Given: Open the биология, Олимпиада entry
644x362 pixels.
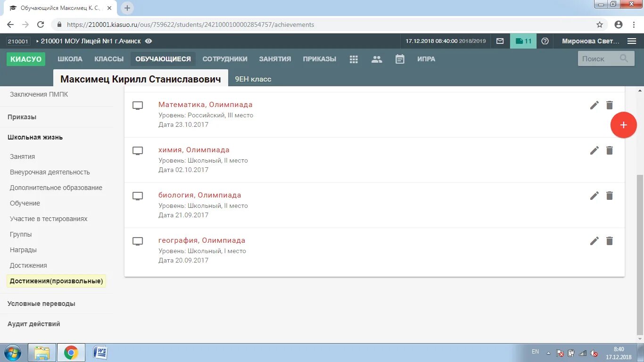Looking at the screenshot, I should point(200,195).
